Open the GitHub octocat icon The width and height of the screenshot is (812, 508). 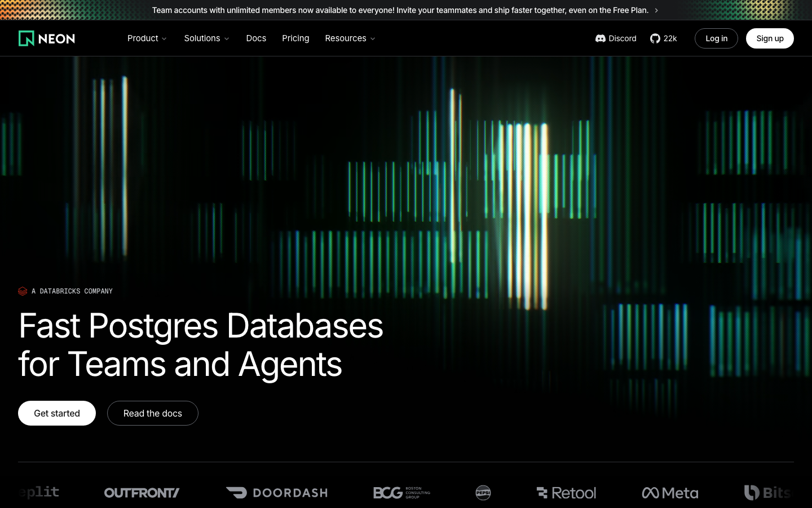click(x=655, y=38)
